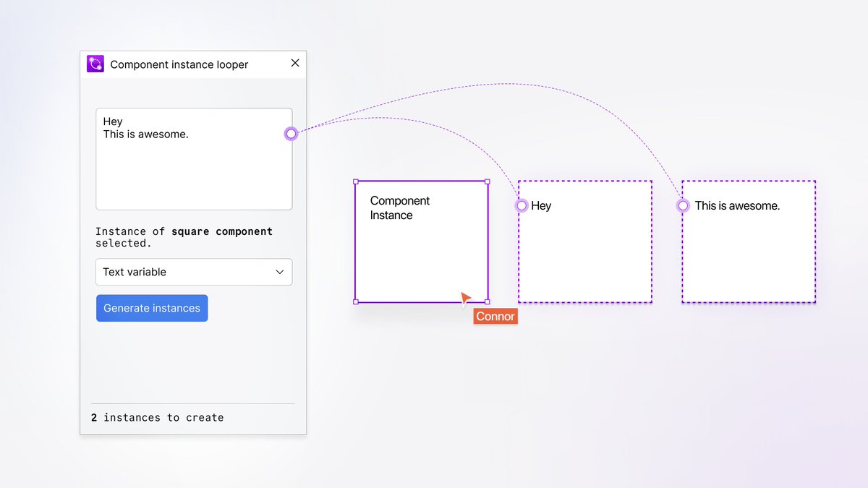Image resolution: width=868 pixels, height=488 pixels.
Task: Click the 'This is awesome.' text in dashed square
Action: (x=737, y=206)
